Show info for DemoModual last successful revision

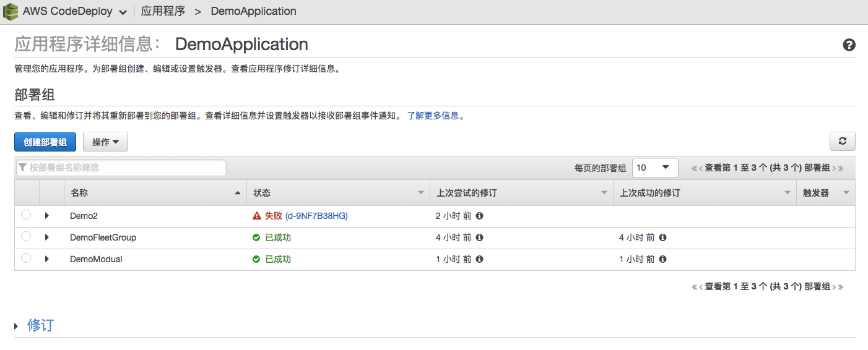(x=662, y=259)
